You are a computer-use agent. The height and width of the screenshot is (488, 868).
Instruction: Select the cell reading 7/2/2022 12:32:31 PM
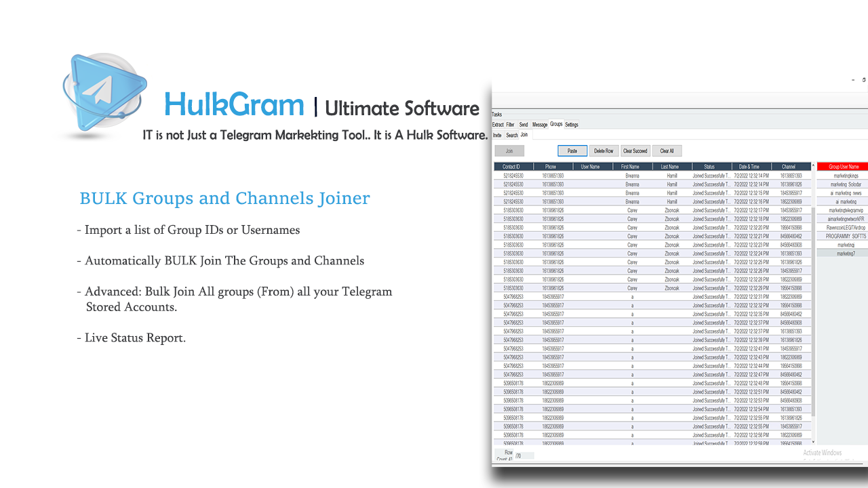(751, 297)
